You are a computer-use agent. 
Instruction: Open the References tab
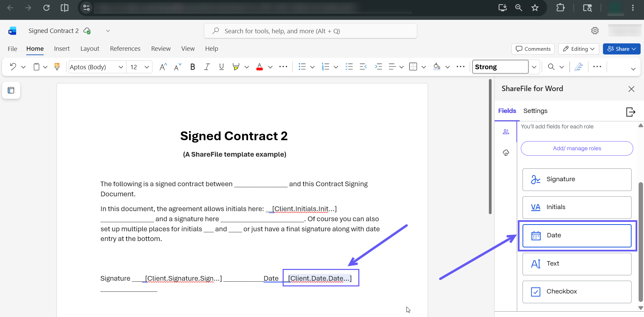tap(125, 49)
